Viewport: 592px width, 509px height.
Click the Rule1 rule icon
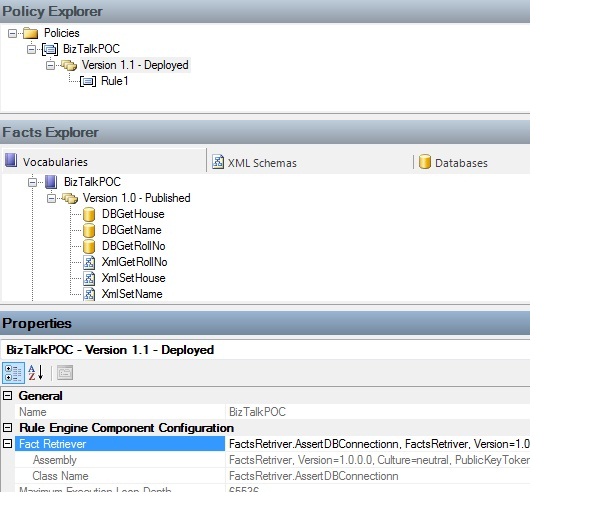tap(88, 81)
